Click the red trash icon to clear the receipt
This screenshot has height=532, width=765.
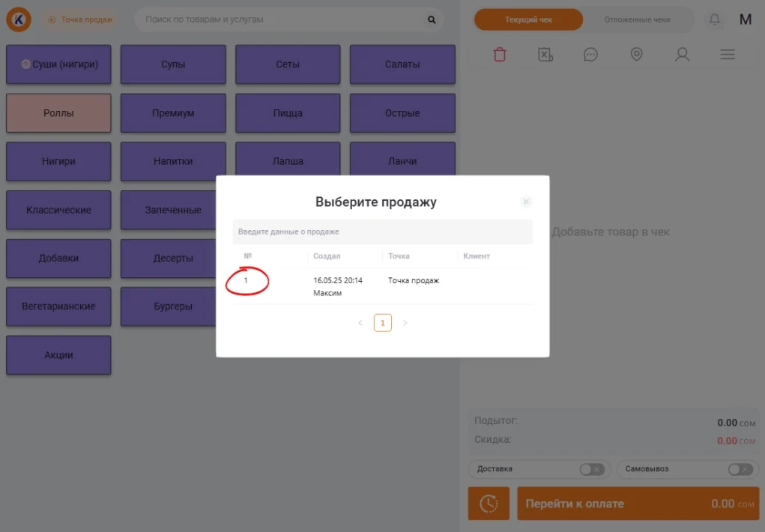(500, 55)
